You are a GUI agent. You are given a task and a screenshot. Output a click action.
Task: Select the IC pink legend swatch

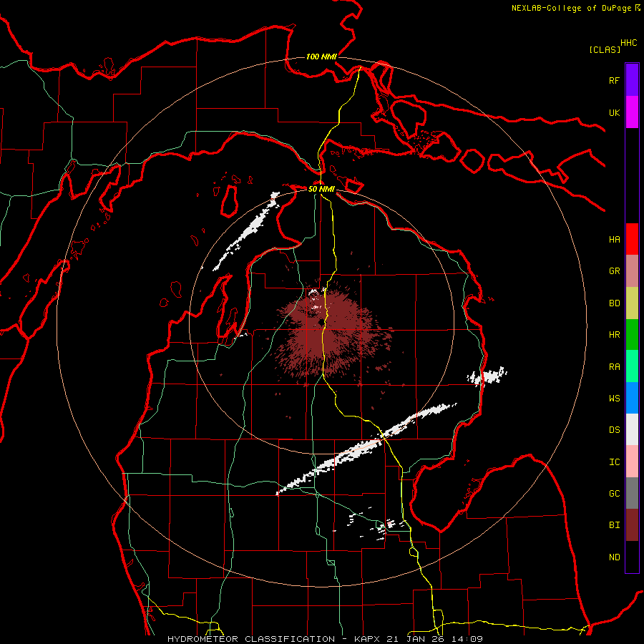point(632,462)
